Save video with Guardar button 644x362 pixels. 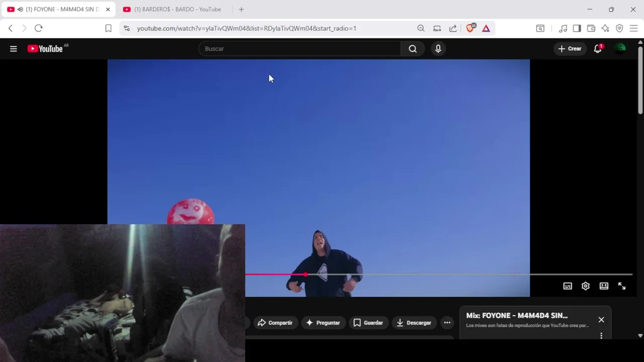(x=368, y=323)
